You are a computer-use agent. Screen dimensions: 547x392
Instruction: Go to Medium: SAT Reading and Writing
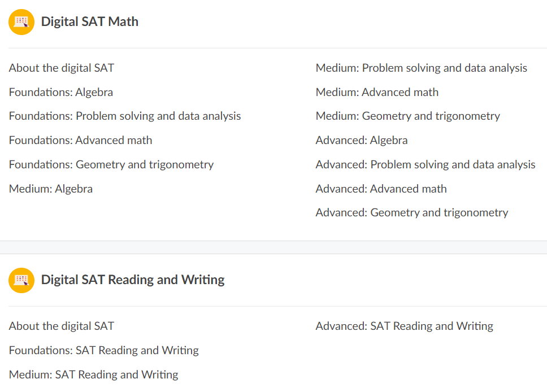point(94,374)
